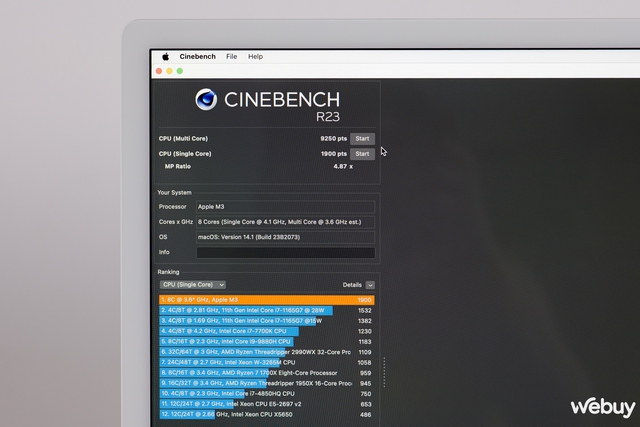Viewport: 640px width, 427px height.
Task: Open the Help menu
Action: [x=255, y=57]
